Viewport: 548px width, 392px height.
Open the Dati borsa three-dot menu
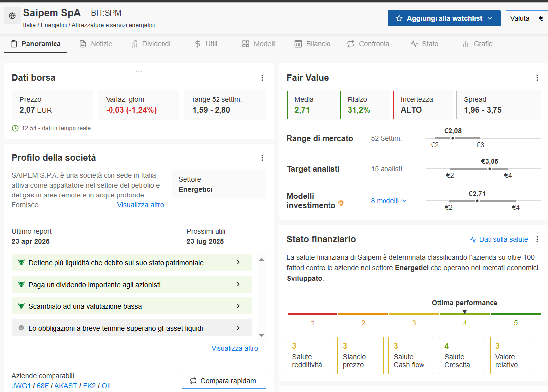point(262,78)
